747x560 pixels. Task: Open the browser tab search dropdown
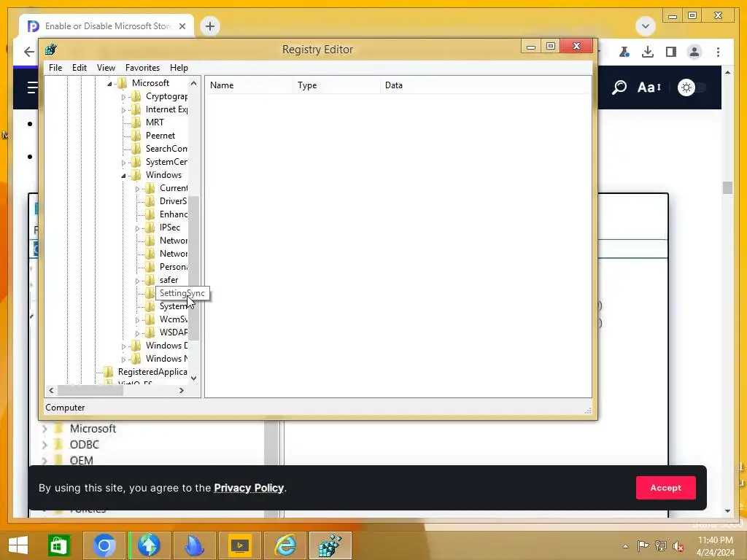646,26
